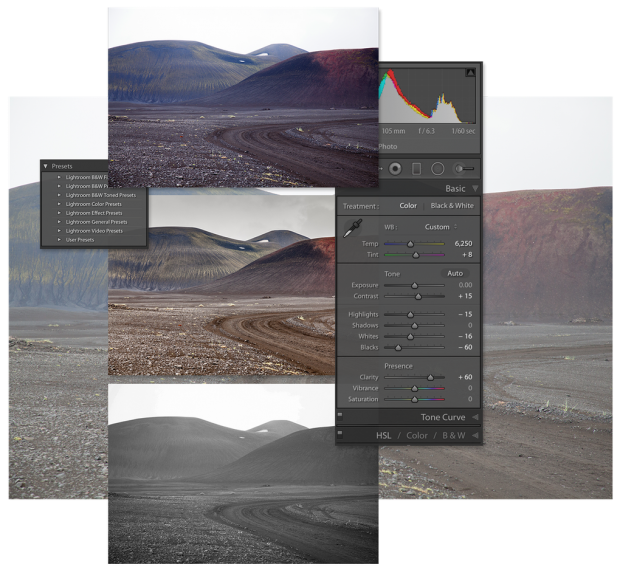Expand the Tone Curve panel arrow
This screenshot has height=570, width=620.
pos(476,417)
